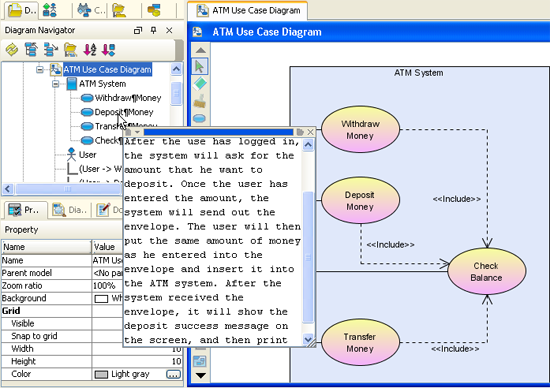
Task: Select the ATM Use Case Diagram editor tab
Action: coord(248,11)
